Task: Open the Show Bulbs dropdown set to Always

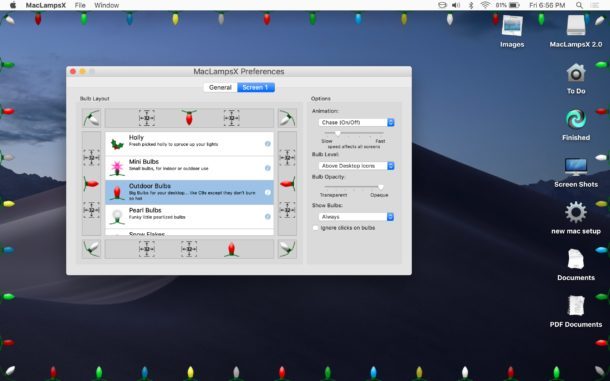Action: click(x=356, y=217)
